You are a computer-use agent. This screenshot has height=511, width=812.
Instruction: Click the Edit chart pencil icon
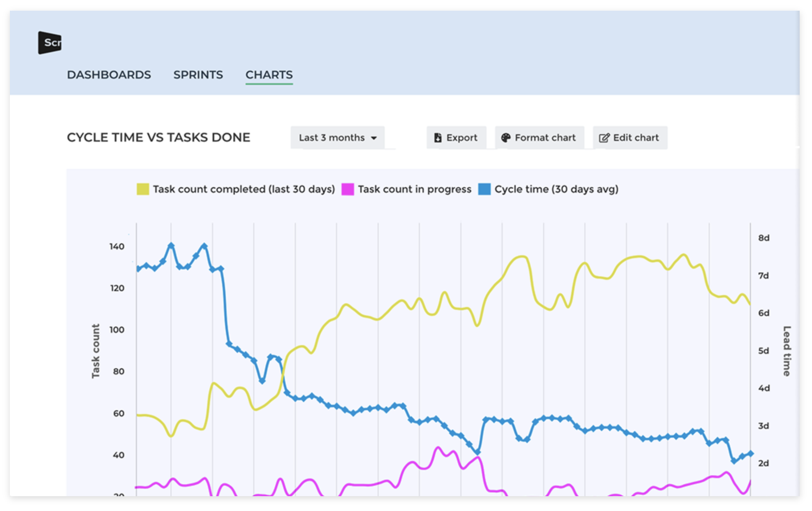tap(604, 138)
